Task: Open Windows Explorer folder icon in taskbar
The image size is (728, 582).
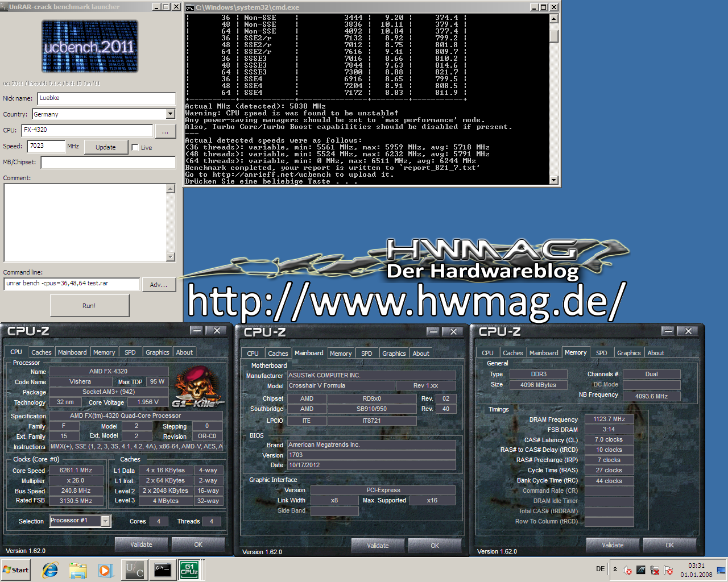Action: coord(78,570)
